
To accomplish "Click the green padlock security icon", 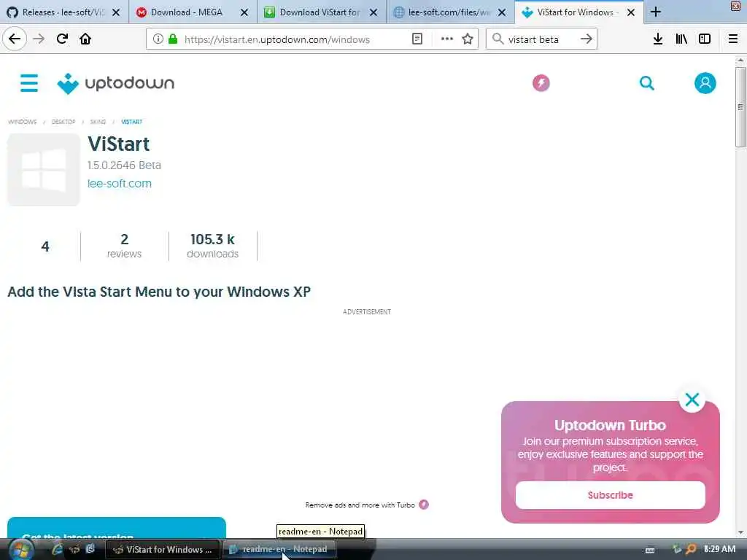I will [x=173, y=39].
